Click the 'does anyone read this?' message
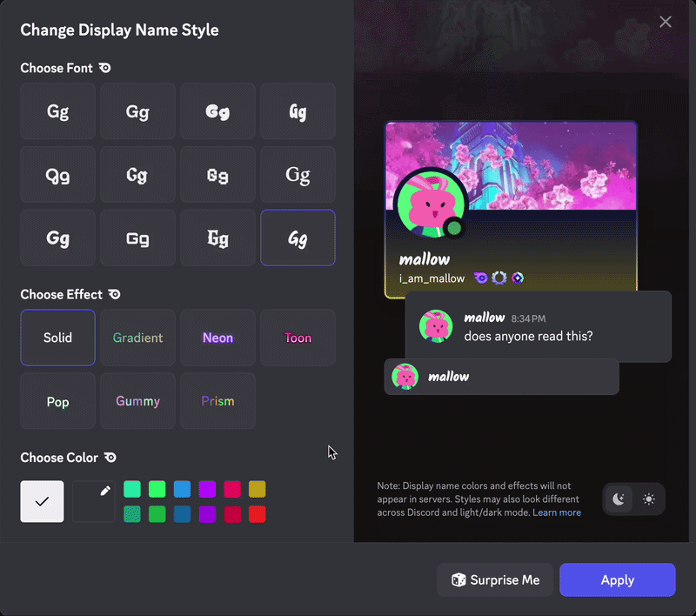The width and height of the screenshot is (696, 616). [528, 336]
